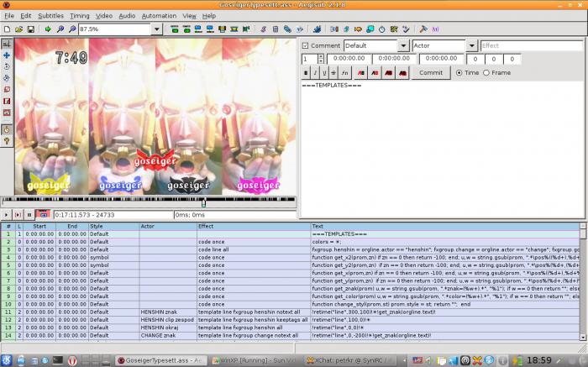Open the font face fn button
The height and width of the screenshot is (367, 588).
click(344, 73)
